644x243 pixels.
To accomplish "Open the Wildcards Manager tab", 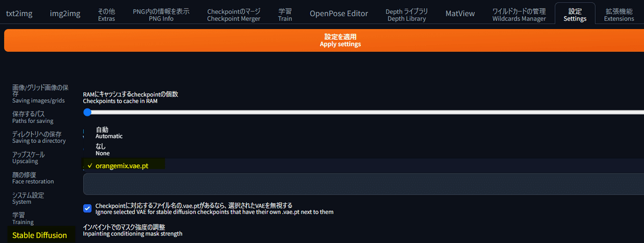I will click(x=519, y=14).
